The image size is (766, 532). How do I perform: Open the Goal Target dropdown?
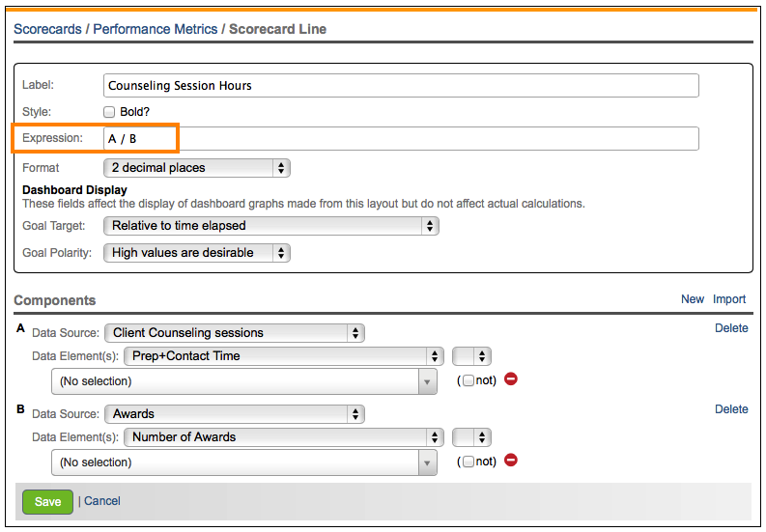[270, 226]
